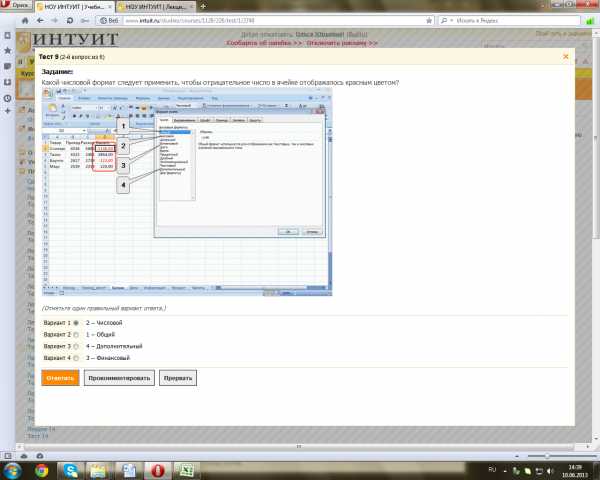600x480 pixels.
Task: Select Вариант 3 Дополнительный radio
Action: pos(76,346)
